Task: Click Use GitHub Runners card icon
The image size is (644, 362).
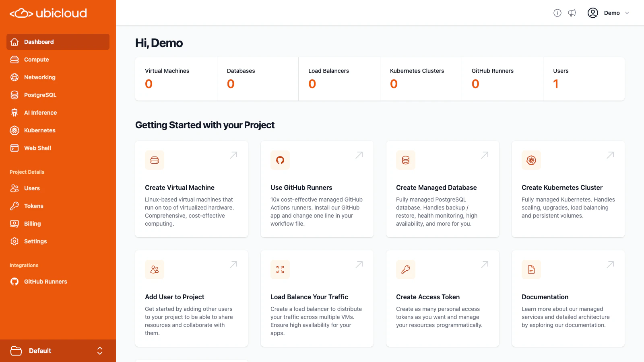Action: tap(280, 160)
